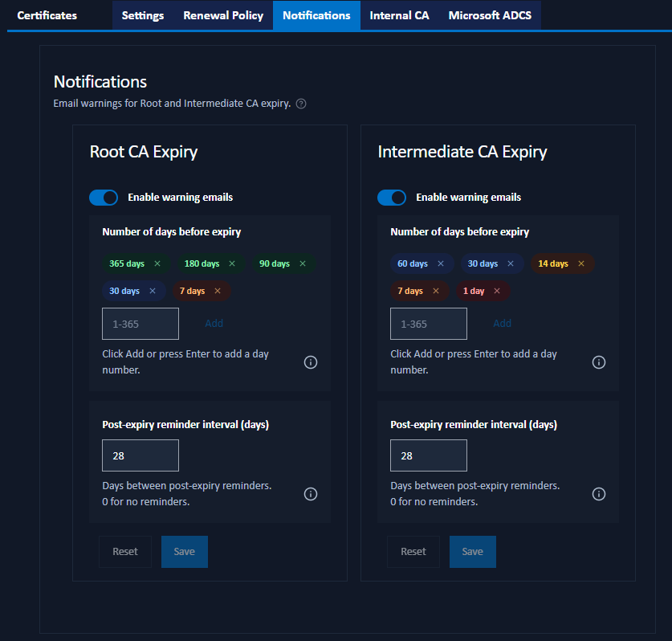The height and width of the screenshot is (641, 672).
Task: Show info for Intermediate CA post-expiry reminder
Action: tap(599, 494)
